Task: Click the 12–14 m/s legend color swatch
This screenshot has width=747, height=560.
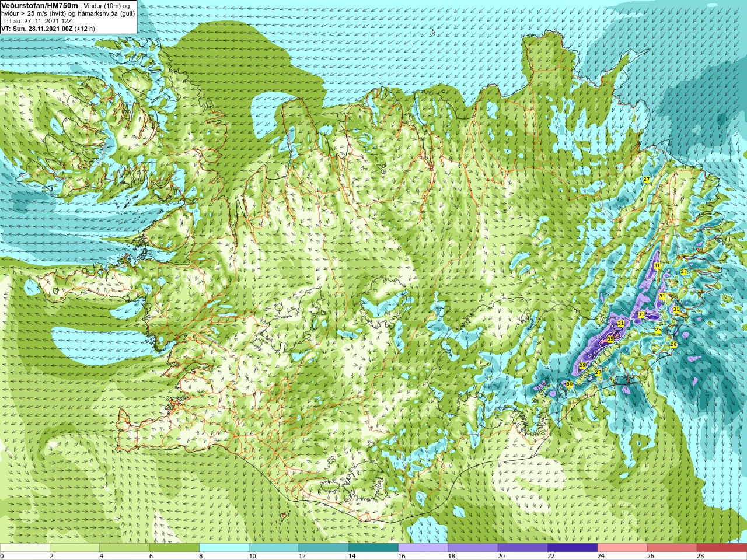Action: pyautogui.click(x=323, y=548)
